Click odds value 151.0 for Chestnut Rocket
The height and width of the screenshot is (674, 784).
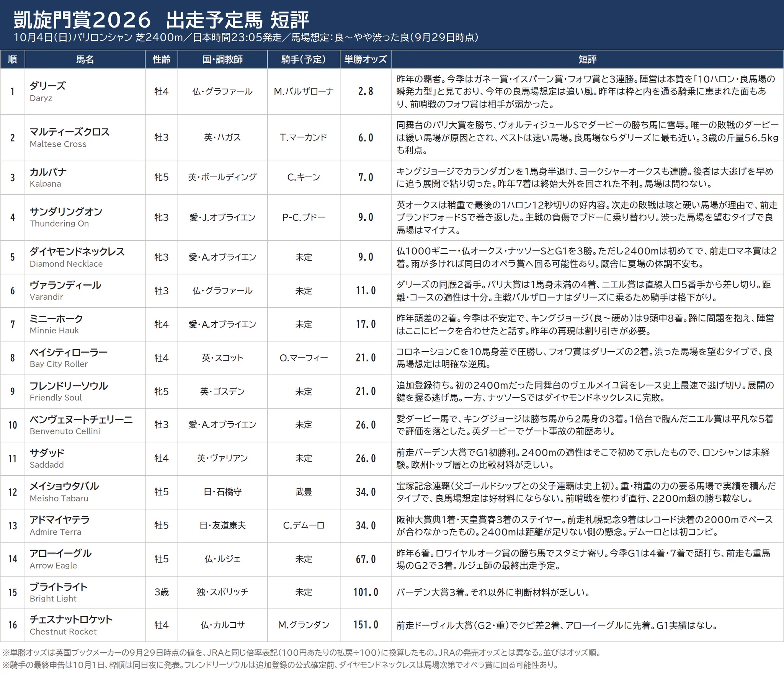coord(366,625)
